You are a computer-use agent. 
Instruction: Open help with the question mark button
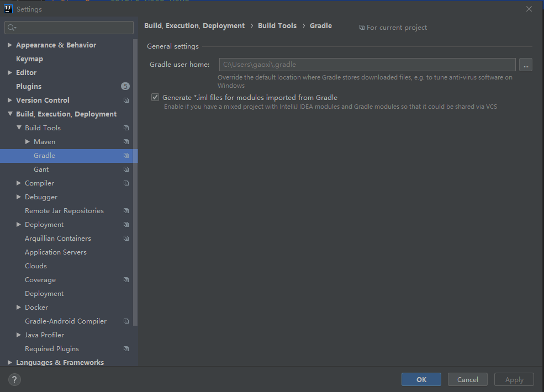14,379
